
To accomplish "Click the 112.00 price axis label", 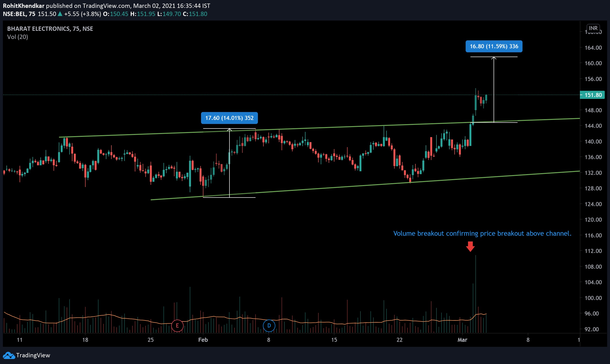I will 593,251.
